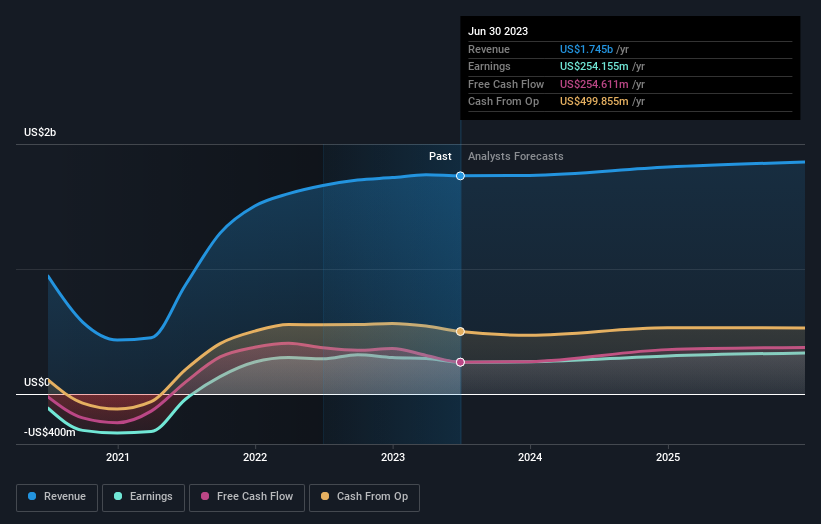
Task: Click the Free Cash Flow row label in tooltip
Action: [x=506, y=84]
